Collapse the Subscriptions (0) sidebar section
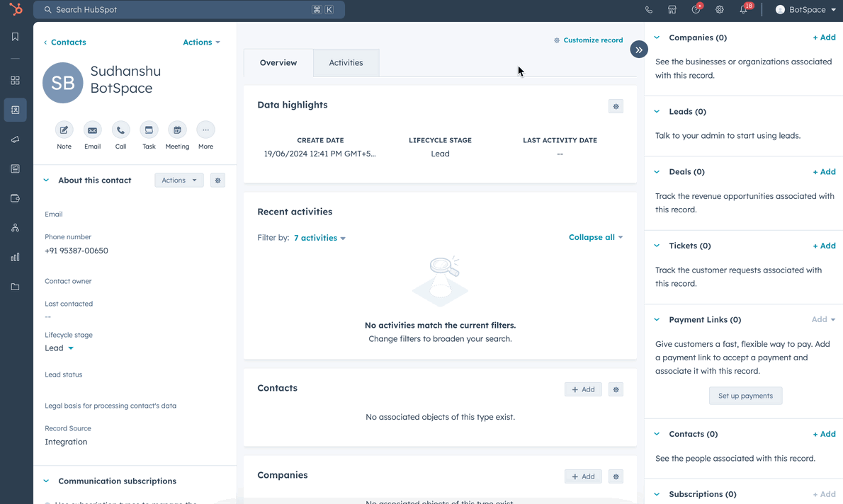Screen dimensions: 843x504 pyautogui.click(x=657, y=494)
